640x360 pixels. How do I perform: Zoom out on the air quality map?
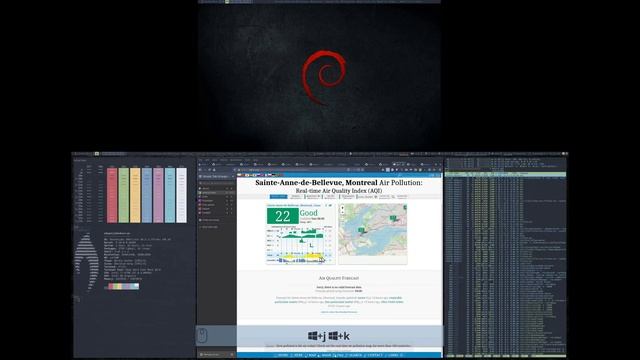point(342,211)
